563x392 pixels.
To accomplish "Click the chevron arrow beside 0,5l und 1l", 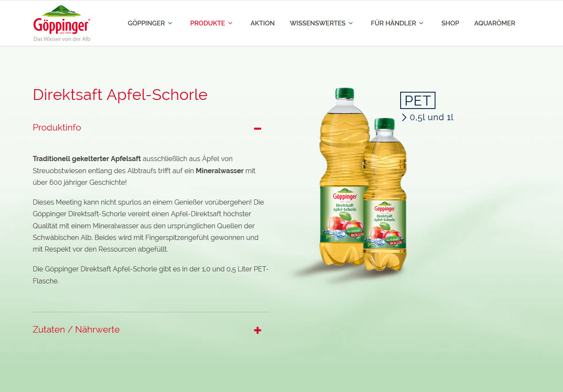I will [x=404, y=117].
